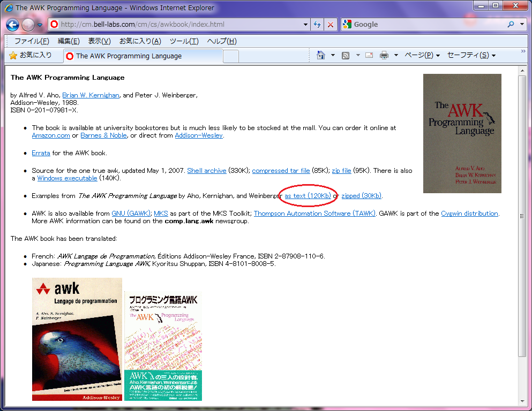Open Thompson Automation Software (TAWK) link
The image size is (532, 411).
pos(314,214)
